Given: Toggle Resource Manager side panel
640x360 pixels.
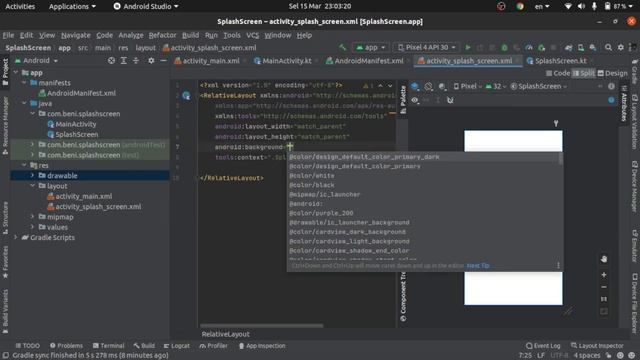Looking at the screenshot, I should pyautogui.click(x=5, y=126).
